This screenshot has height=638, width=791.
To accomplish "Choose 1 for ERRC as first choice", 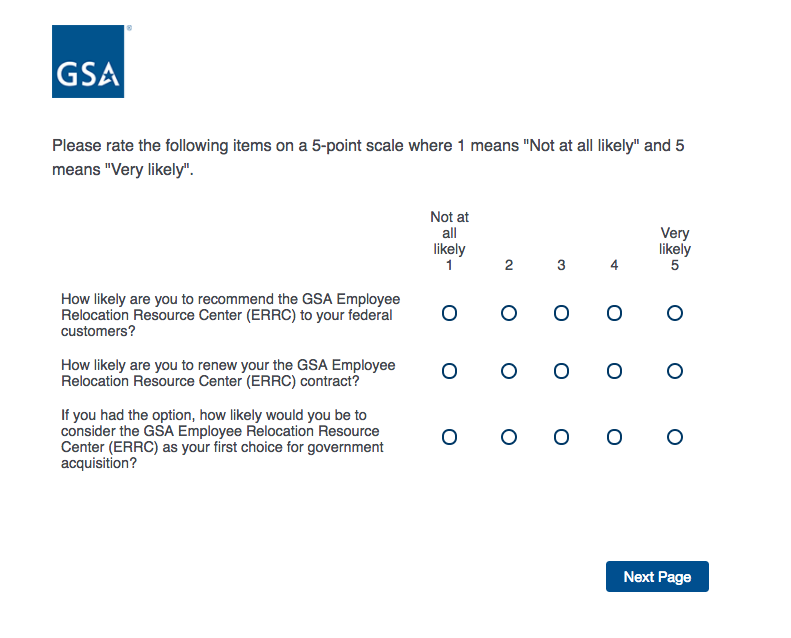I will (x=449, y=437).
